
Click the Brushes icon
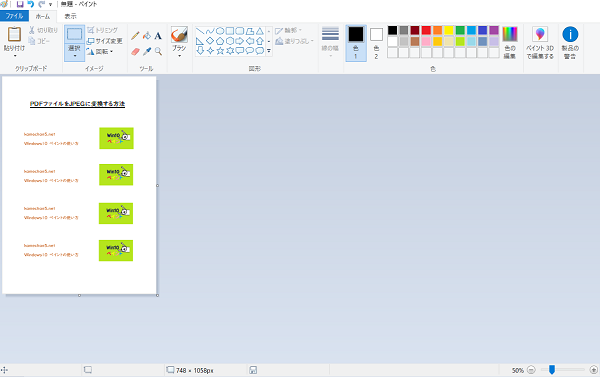coord(179,34)
